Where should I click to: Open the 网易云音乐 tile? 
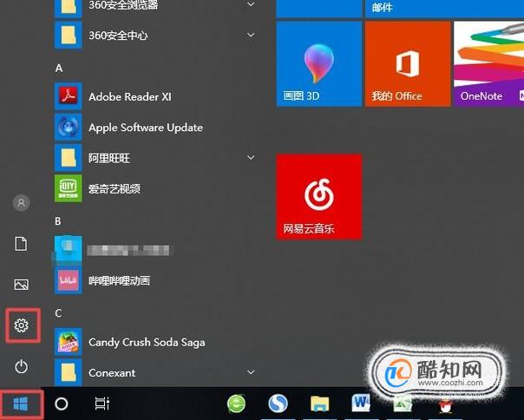pyautogui.click(x=319, y=197)
